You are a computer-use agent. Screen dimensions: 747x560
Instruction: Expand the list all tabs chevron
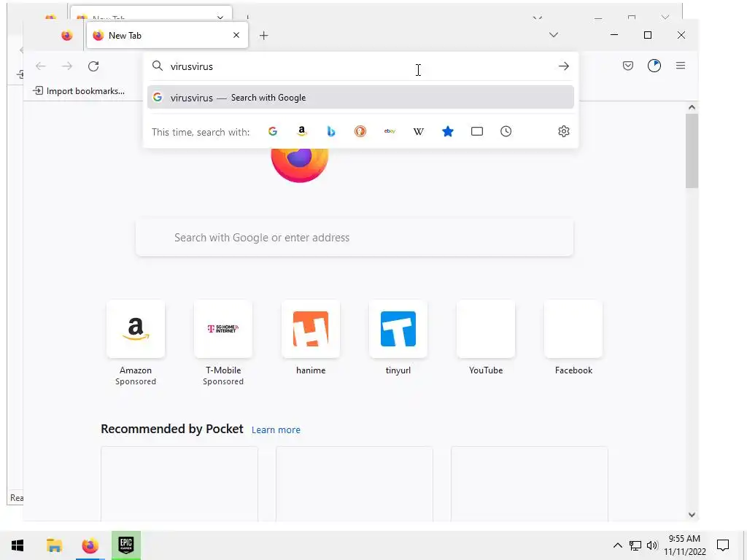(553, 35)
